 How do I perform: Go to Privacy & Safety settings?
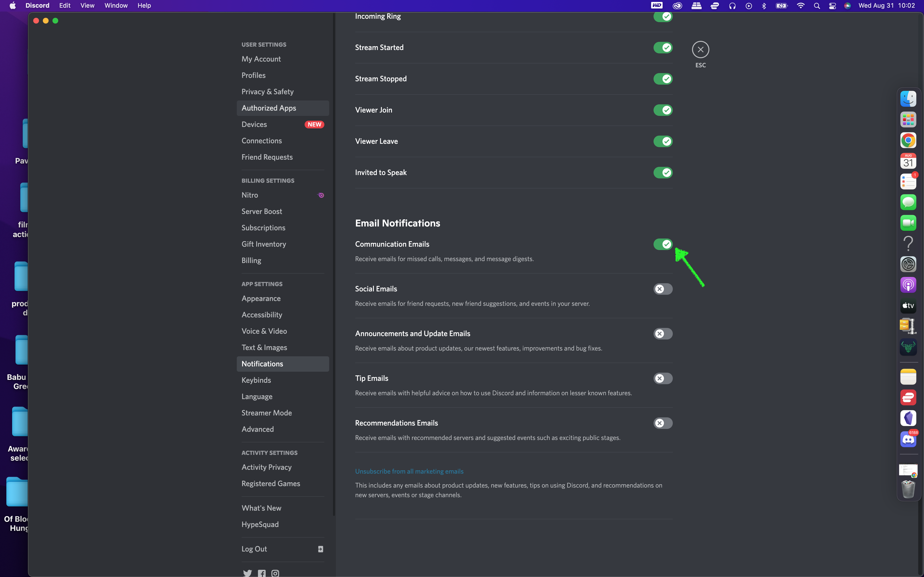click(x=268, y=92)
